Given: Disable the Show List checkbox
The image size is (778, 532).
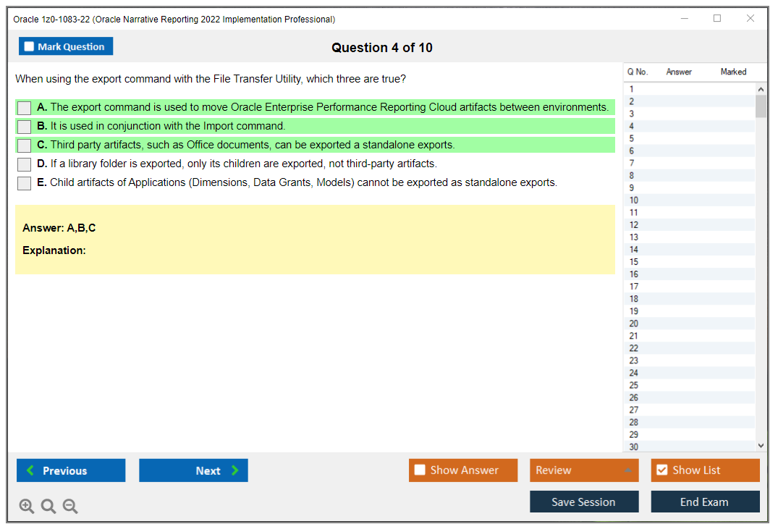Looking at the screenshot, I should [661, 470].
